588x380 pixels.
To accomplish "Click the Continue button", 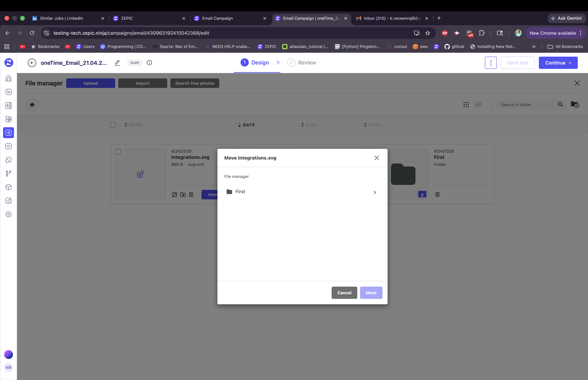I will point(558,63).
